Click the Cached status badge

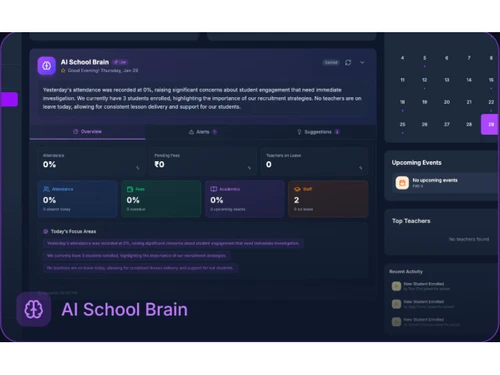(331, 63)
